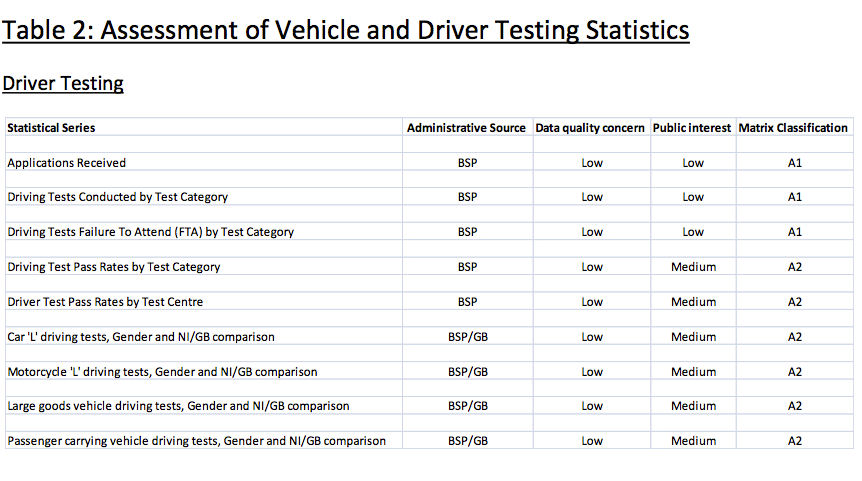
Task: Click the Statistical Series column header
Action: (51, 128)
